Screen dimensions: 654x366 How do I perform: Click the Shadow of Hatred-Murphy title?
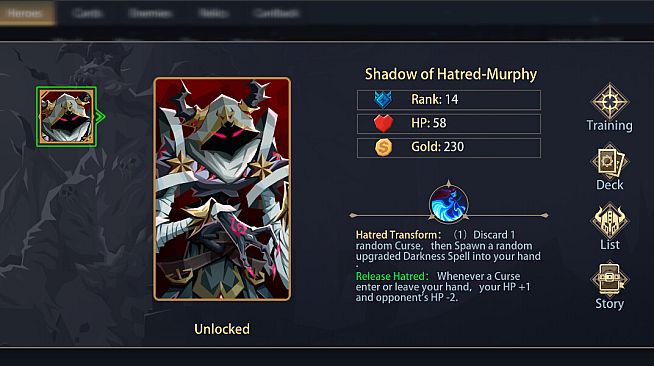451,74
